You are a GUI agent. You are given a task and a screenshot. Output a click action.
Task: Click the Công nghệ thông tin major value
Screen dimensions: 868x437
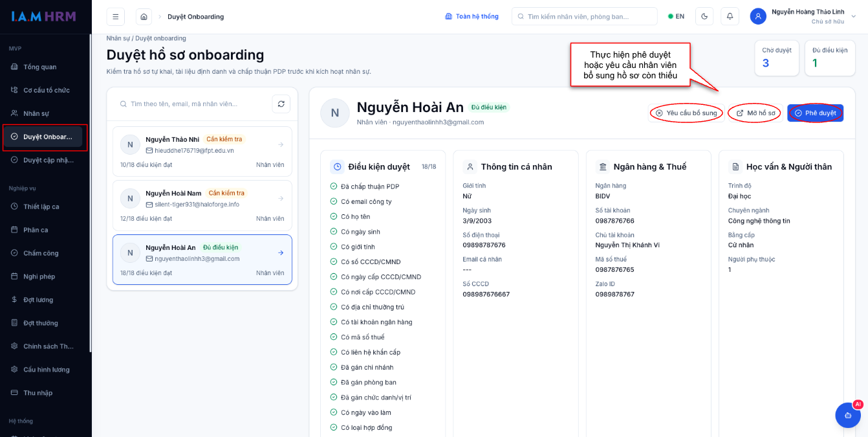[x=759, y=221]
